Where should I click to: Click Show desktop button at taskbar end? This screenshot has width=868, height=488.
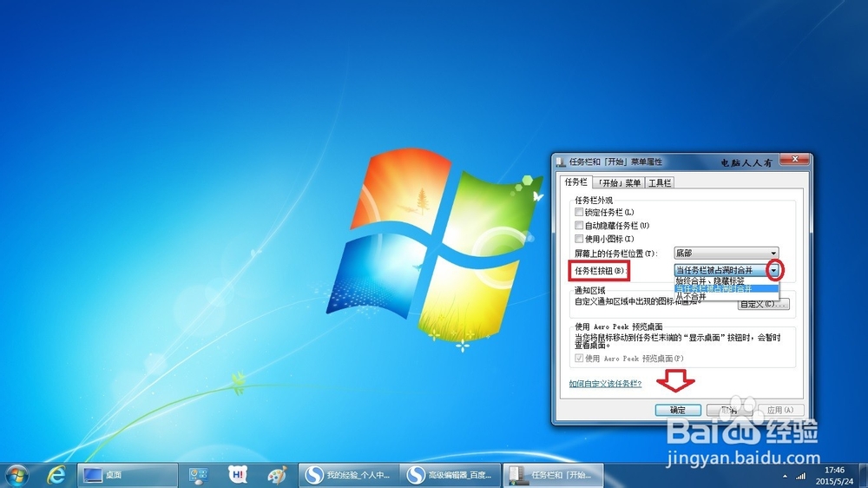[863, 475]
